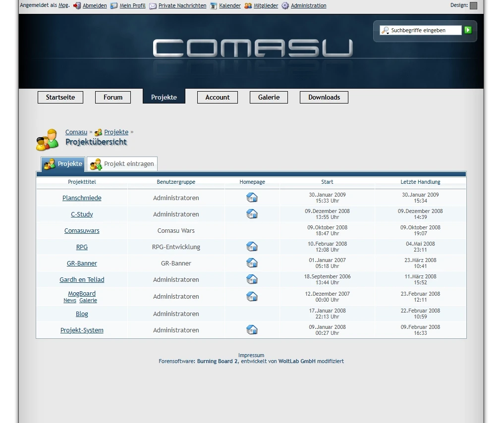Select the Projekte main navigation tab
This screenshot has width=504, height=423.
click(x=164, y=97)
